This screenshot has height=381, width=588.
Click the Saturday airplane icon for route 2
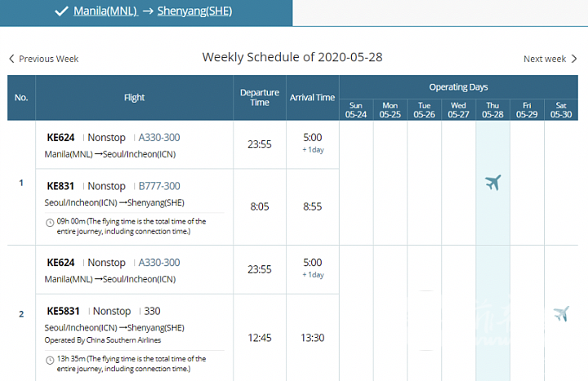(x=561, y=313)
